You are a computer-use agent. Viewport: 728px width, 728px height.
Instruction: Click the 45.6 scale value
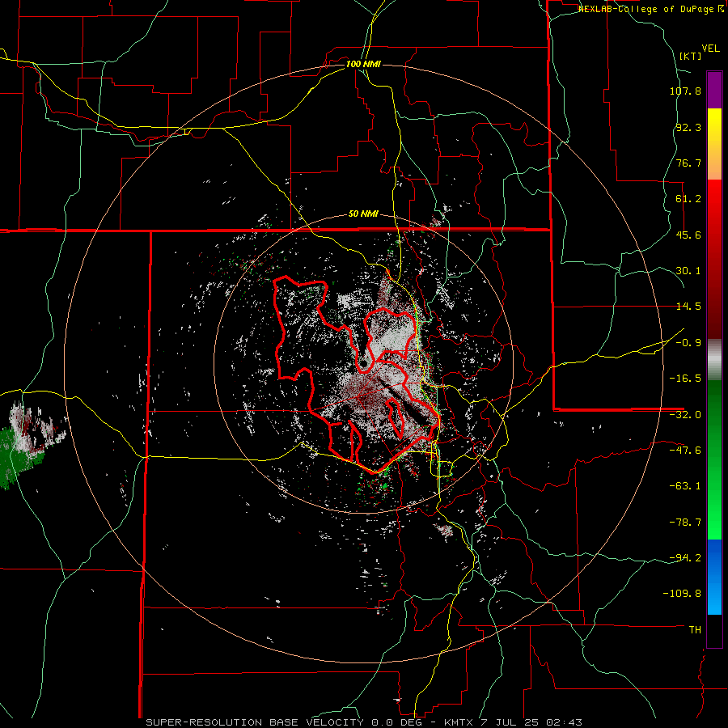[688, 235]
